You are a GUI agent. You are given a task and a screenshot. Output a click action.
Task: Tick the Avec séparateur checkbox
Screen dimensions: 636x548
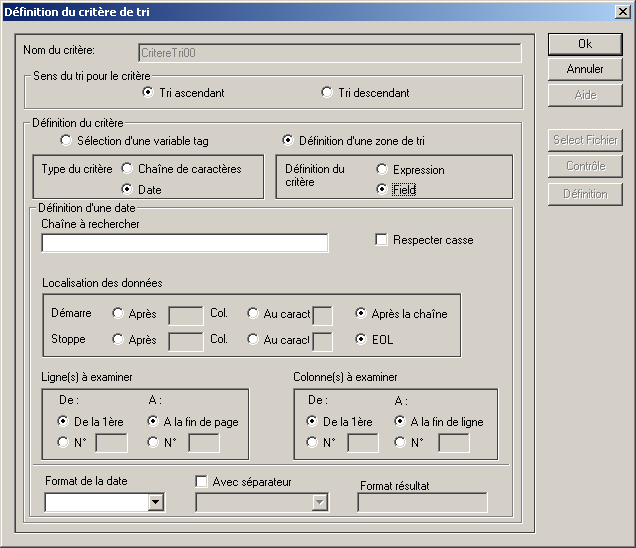coord(201,482)
